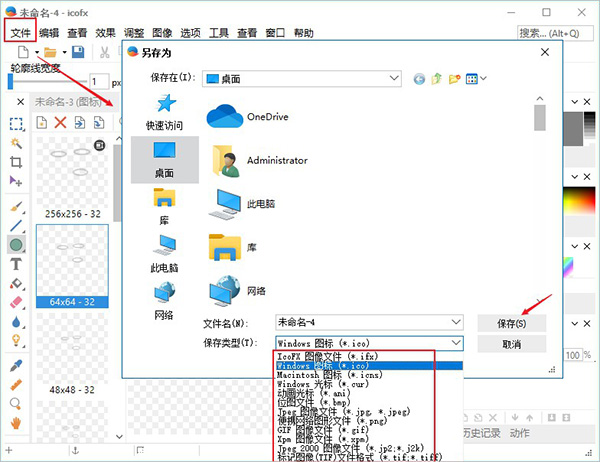Open Quick Access in the places sidebar
Viewport: 600px width, 462px height.
(x=162, y=112)
